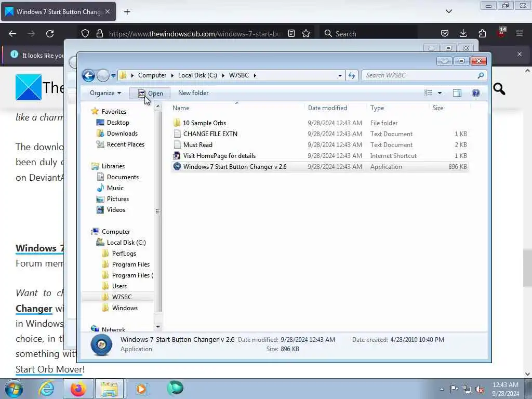Sort by Date modified column
Viewport: 532px width, 399px height.
327,108
